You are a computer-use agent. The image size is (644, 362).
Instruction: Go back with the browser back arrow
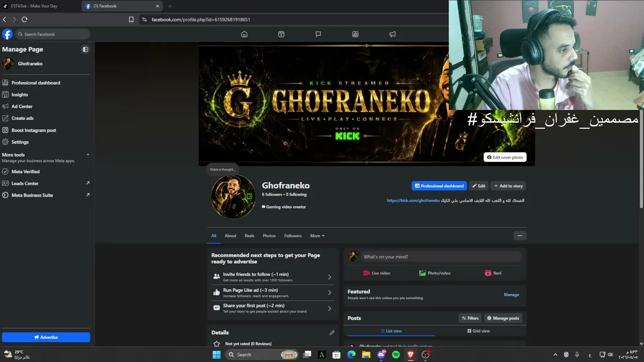pyautogui.click(x=5, y=20)
